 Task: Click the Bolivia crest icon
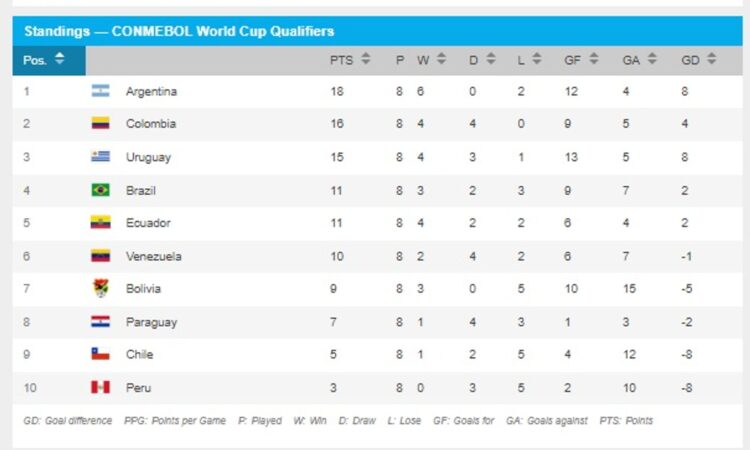pos(100,288)
